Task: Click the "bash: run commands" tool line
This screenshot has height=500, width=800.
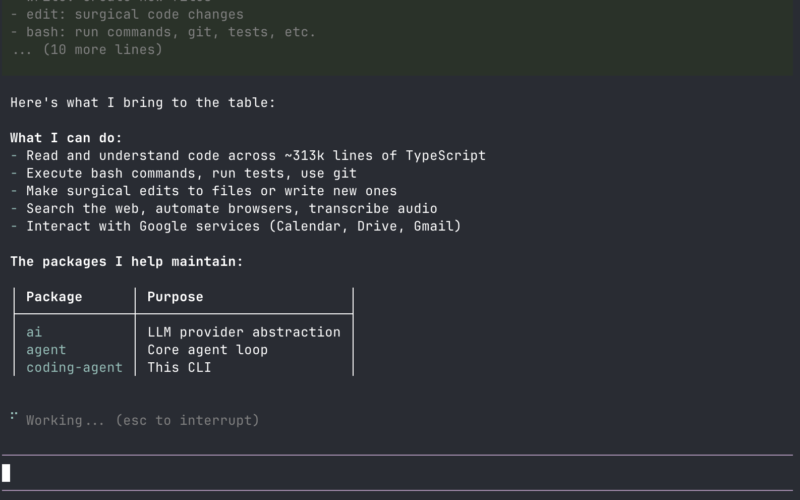Action: click(163, 32)
